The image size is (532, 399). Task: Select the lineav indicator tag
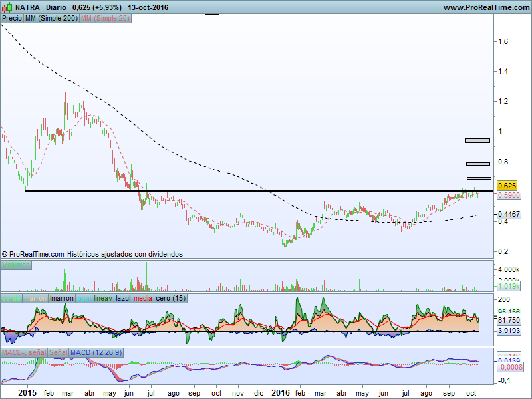tap(103, 299)
